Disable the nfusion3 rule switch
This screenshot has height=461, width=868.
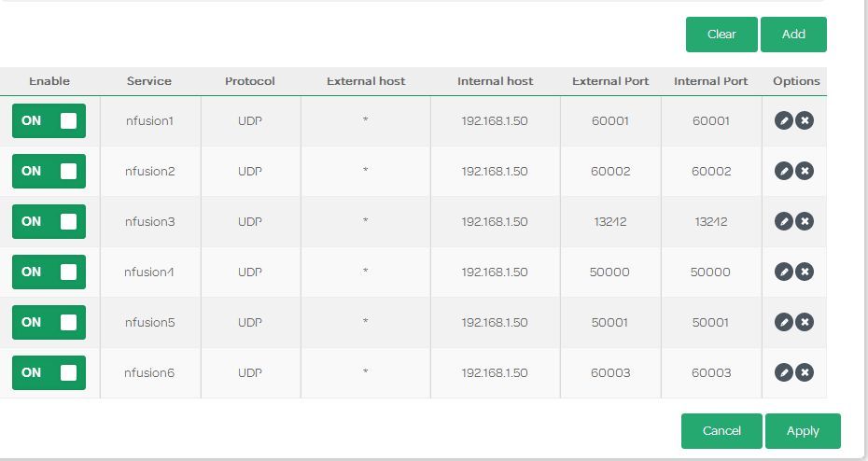[x=49, y=221]
